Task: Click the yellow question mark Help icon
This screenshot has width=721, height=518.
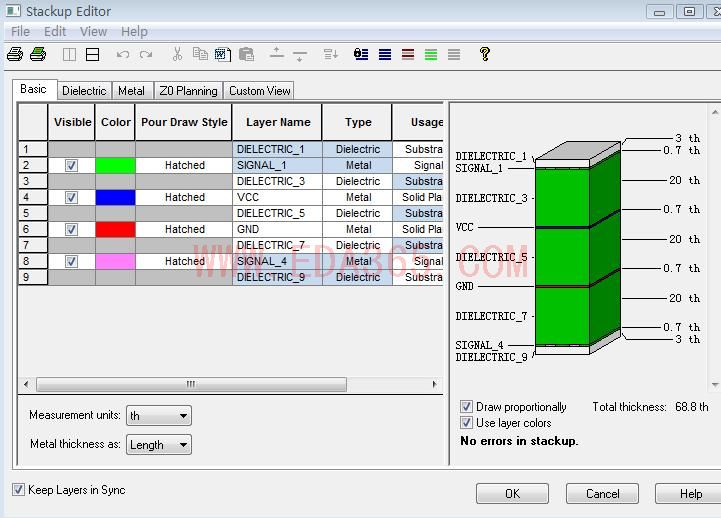Action: (x=484, y=54)
